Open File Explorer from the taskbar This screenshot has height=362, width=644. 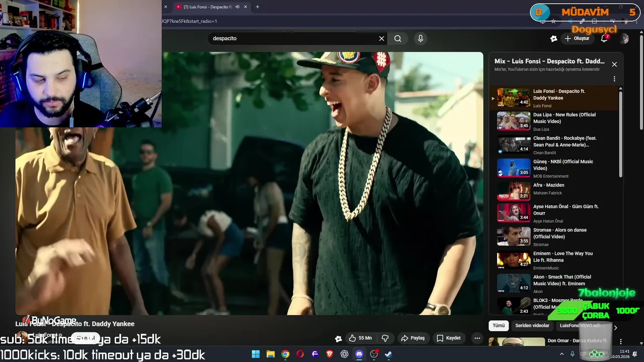pos(271,354)
